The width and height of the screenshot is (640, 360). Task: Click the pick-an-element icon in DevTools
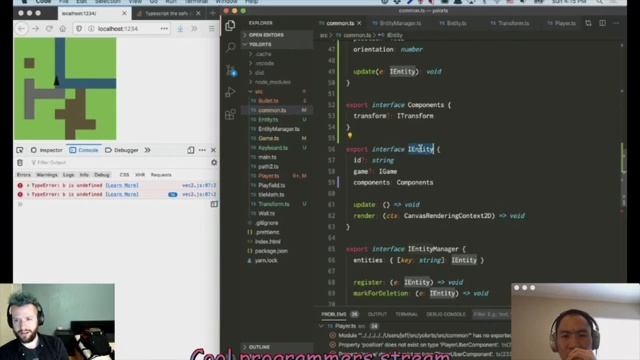(x=20, y=150)
